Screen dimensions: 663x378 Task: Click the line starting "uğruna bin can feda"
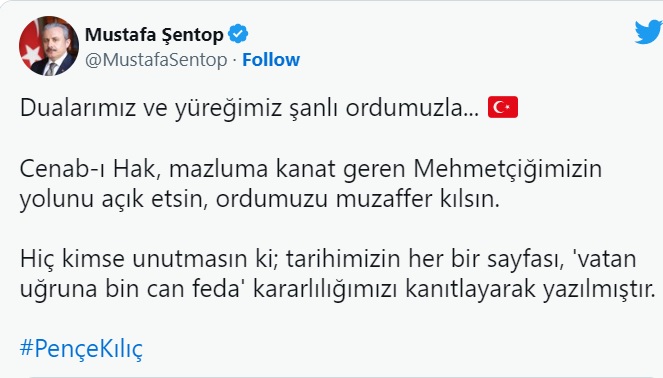point(337,289)
